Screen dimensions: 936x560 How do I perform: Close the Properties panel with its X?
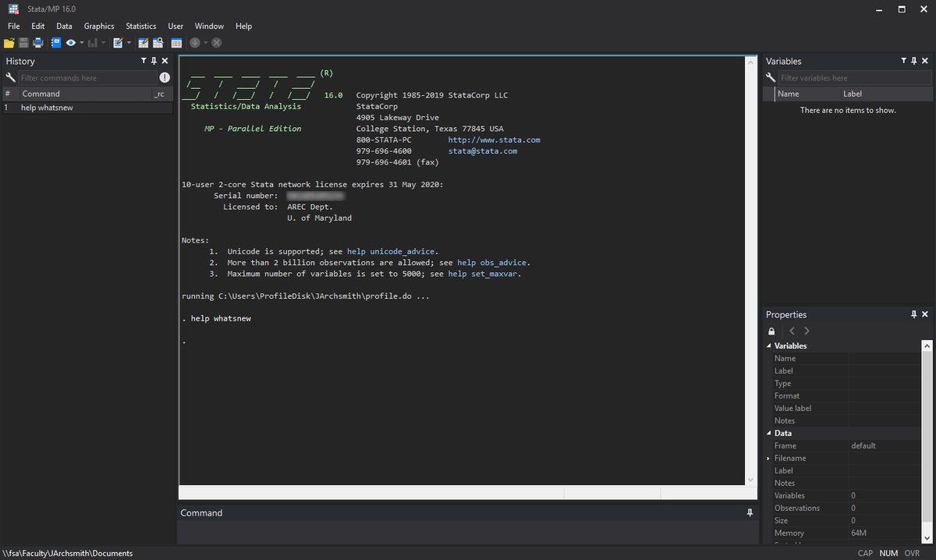pos(925,314)
